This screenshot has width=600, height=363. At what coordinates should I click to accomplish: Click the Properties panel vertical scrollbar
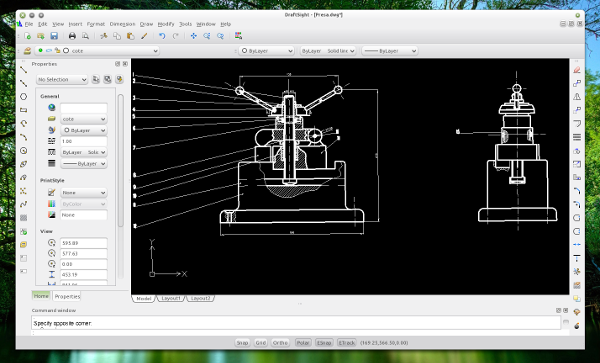pos(121,161)
